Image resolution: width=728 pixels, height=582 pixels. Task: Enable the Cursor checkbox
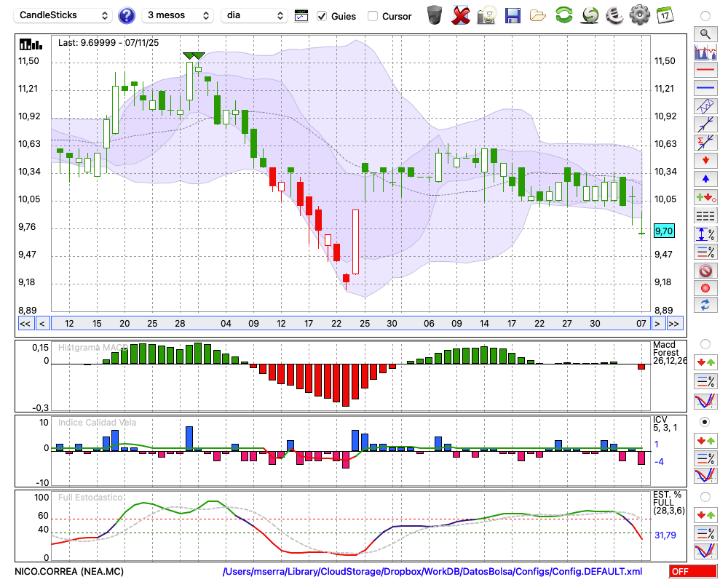coord(373,16)
